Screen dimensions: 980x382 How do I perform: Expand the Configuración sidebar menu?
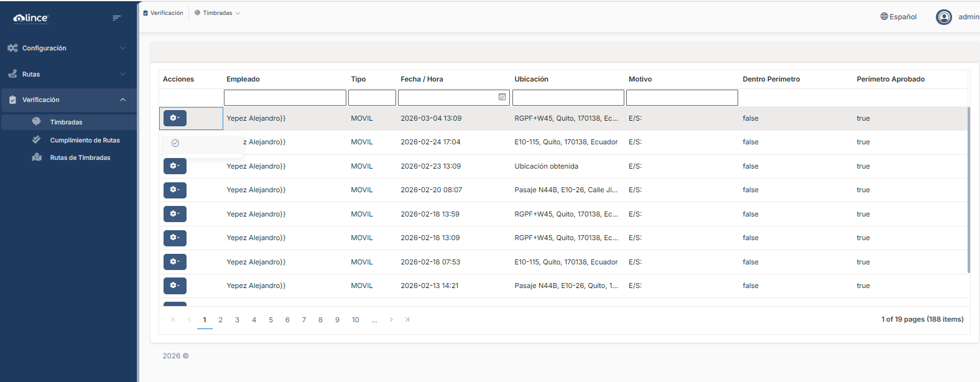[x=68, y=48]
